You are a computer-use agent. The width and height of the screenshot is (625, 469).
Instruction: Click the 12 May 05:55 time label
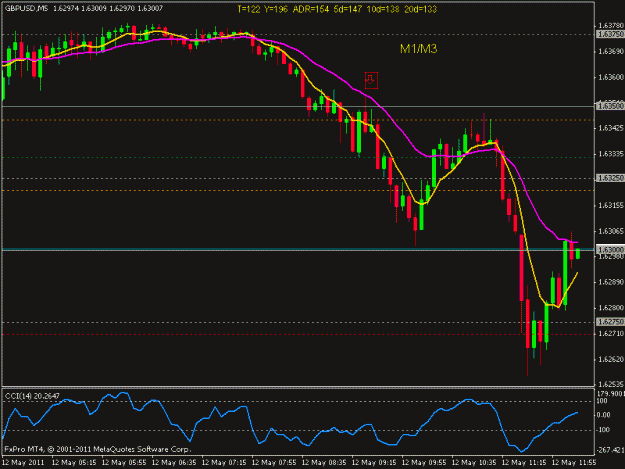click(124, 463)
